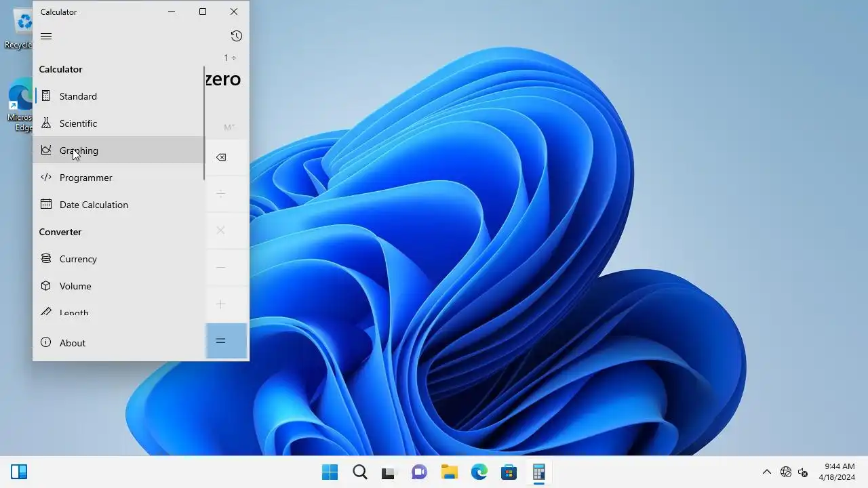The height and width of the screenshot is (488, 868).
Task: Open the About page
Action: point(119,343)
